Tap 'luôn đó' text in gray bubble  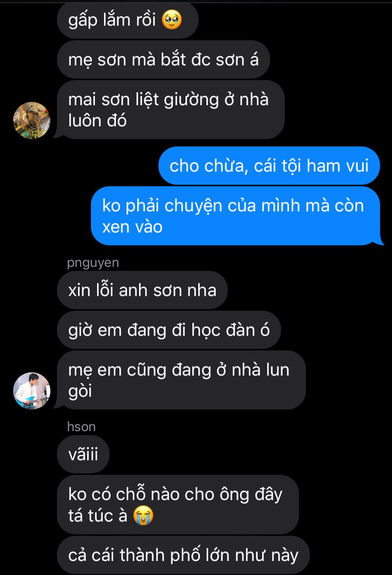point(97,121)
